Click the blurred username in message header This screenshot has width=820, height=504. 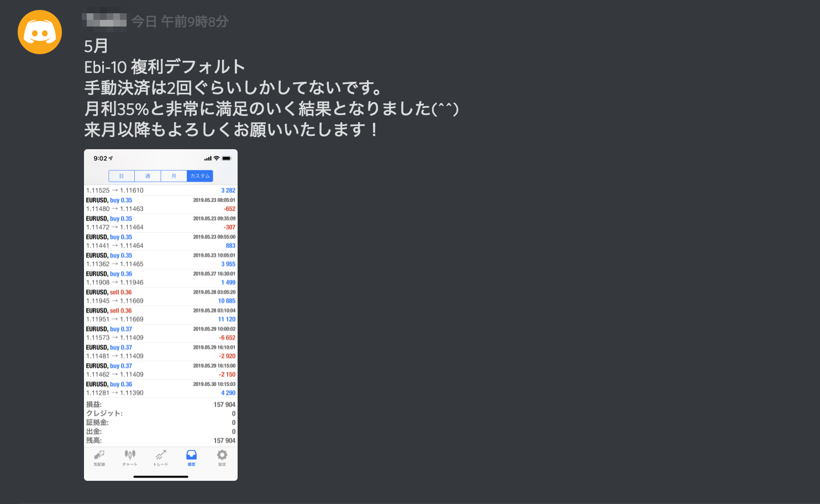pos(104,20)
